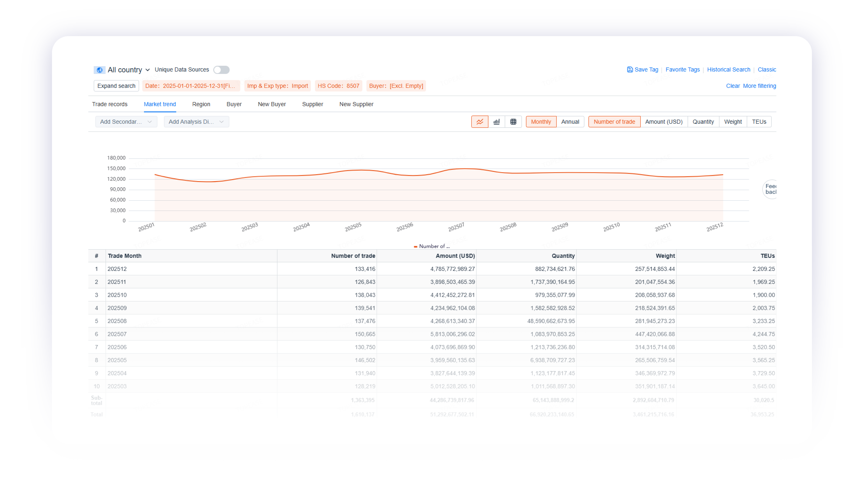
Task: Click the Save Tag disk icon
Action: point(629,69)
